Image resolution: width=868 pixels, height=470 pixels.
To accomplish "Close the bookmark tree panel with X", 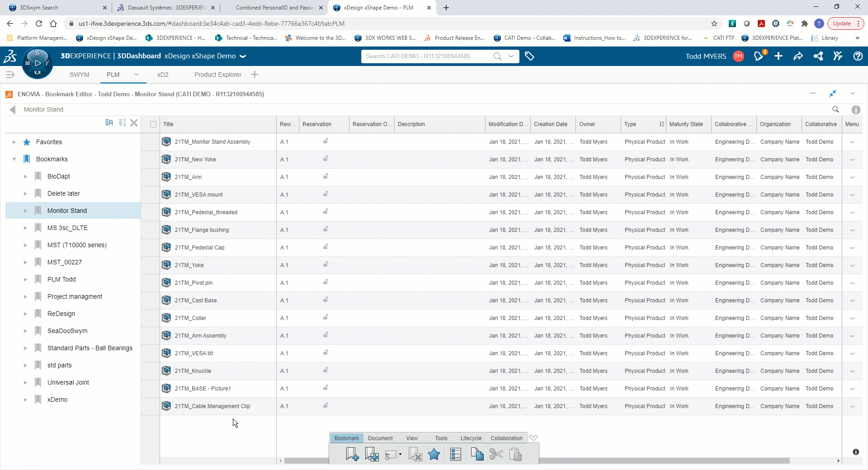I will click(134, 122).
